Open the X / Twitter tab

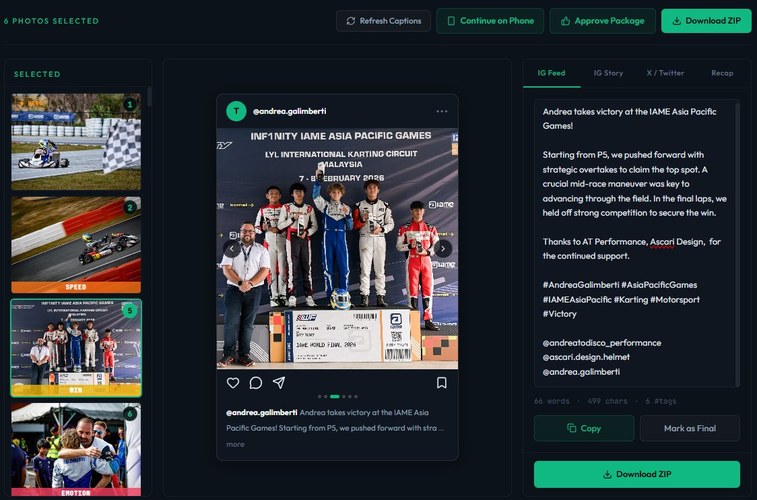(665, 73)
